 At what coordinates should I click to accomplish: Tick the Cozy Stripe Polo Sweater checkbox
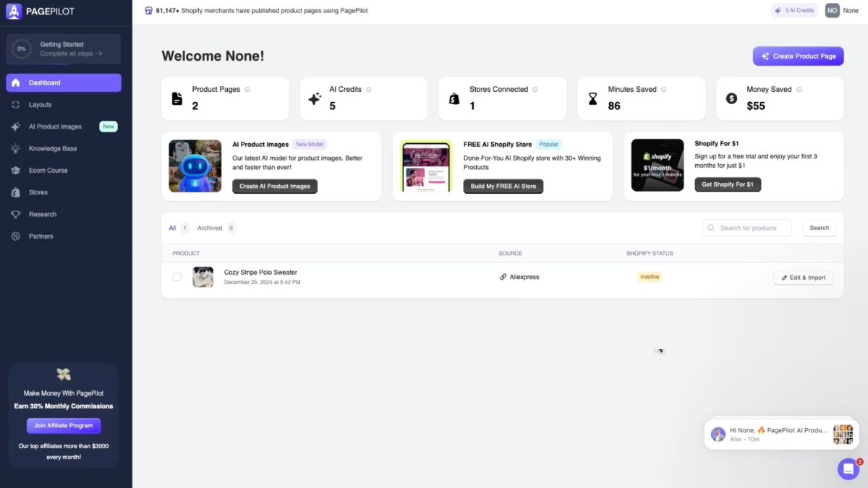pos(177,277)
